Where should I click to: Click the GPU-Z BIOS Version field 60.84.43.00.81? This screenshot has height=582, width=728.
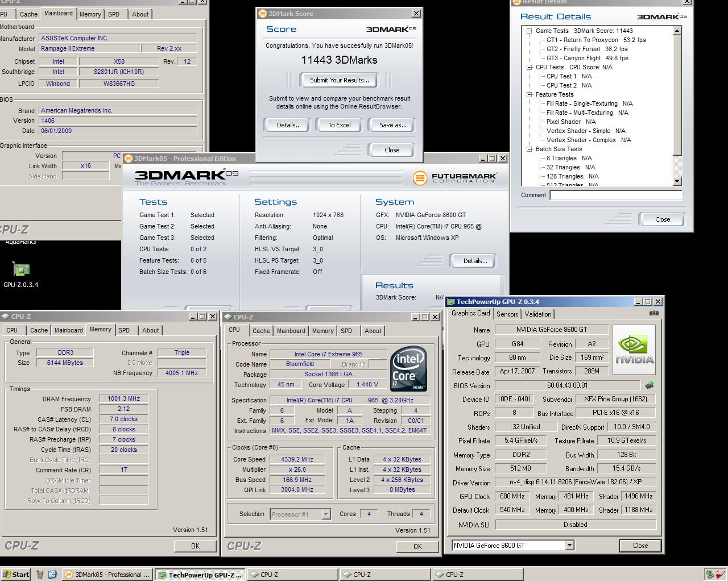click(568, 385)
